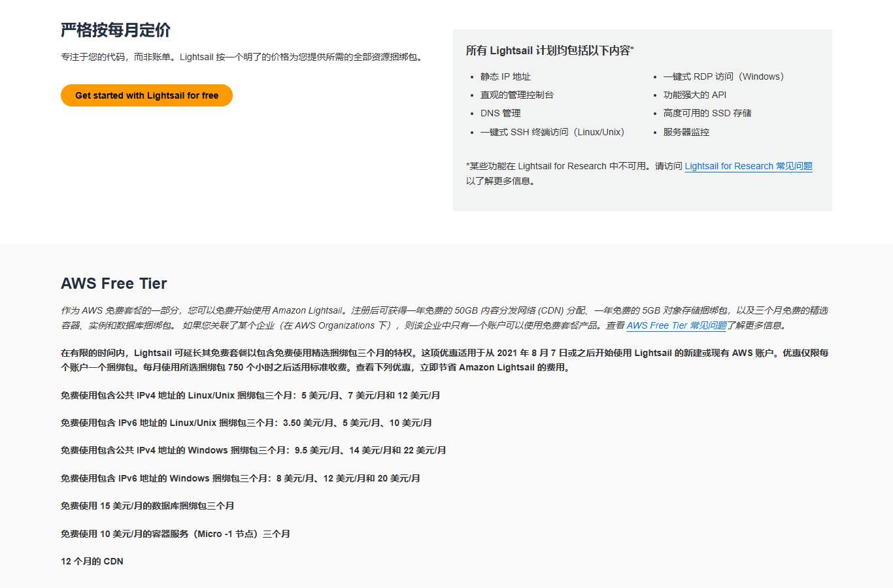Open Lightsail for Research 常见问题 link
This screenshot has width=893, height=588.
tap(749, 166)
